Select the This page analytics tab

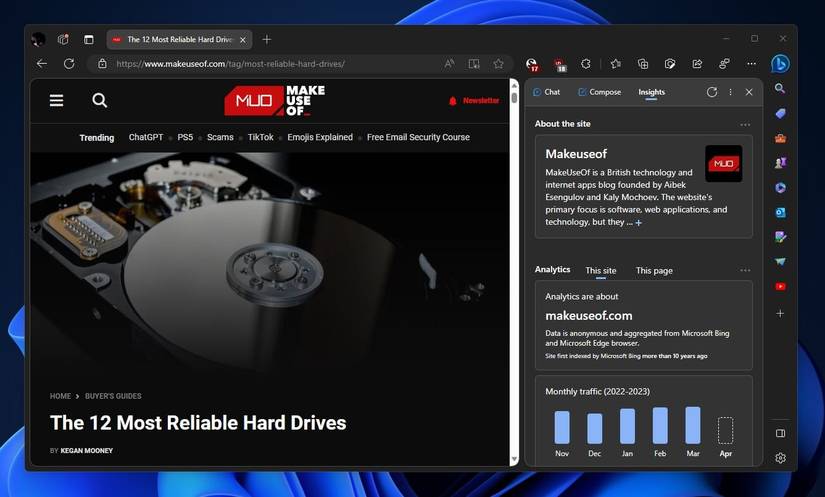click(x=654, y=270)
